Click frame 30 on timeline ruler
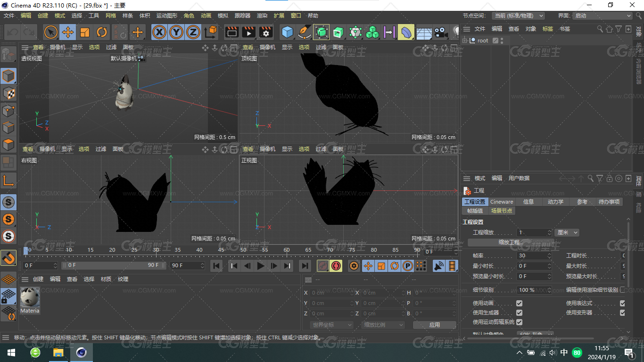Screen dimensions: 644x362 [x=156, y=250]
